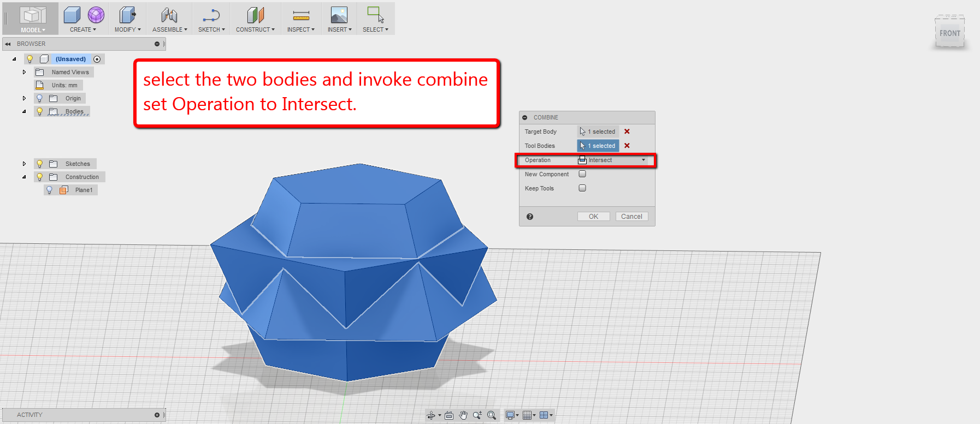The height and width of the screenshot is (424, 980).
Task: Click the Activity panel pin icon
Action: (157, 415)
